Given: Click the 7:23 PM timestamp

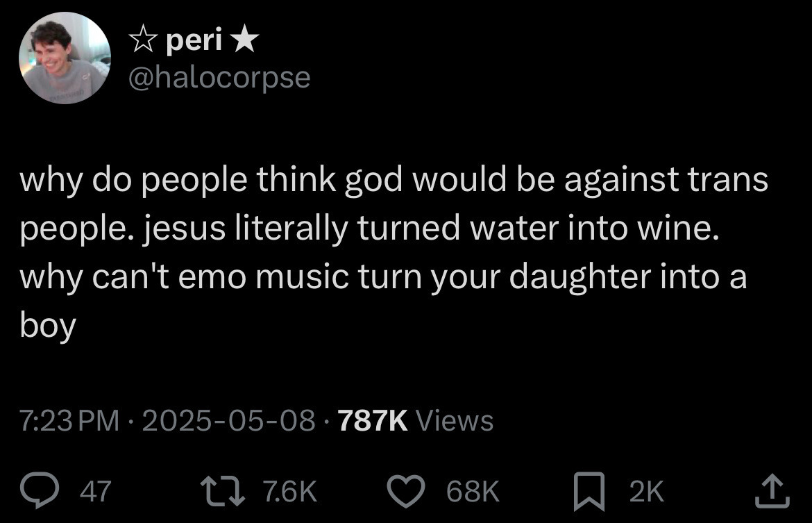Looking at the screenshot, I should [x=69, y=420].
